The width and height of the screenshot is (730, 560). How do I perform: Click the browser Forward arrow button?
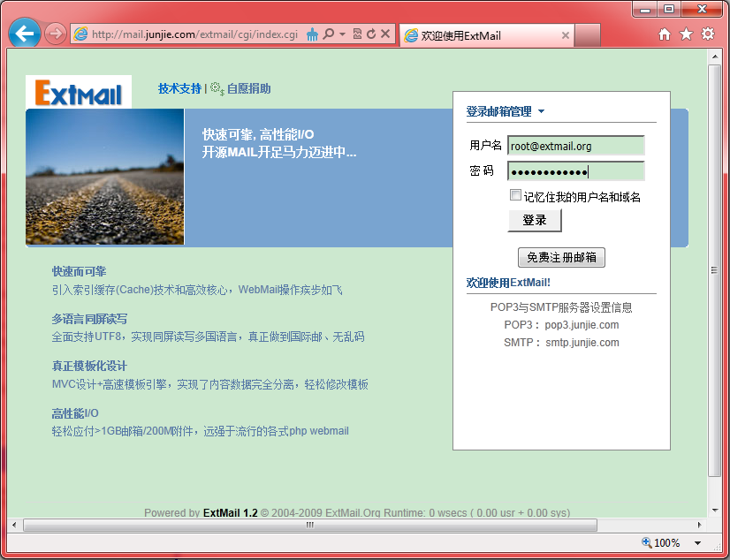(56, 34)
